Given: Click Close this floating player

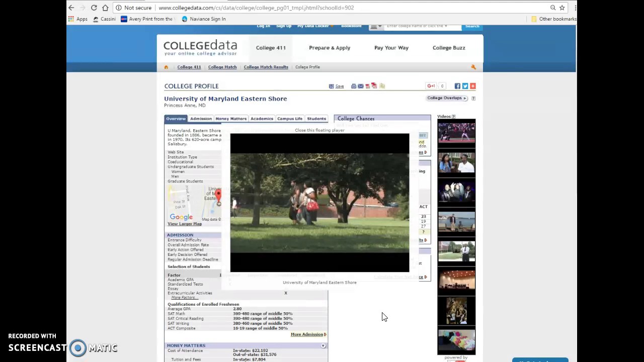Looking at the screenshot, I should coord(319,130).
